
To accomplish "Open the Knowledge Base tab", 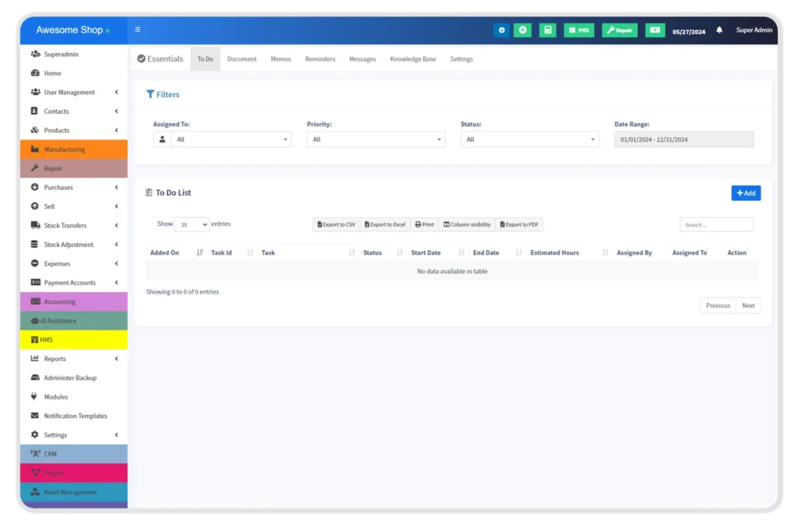I will pos(413,59).
